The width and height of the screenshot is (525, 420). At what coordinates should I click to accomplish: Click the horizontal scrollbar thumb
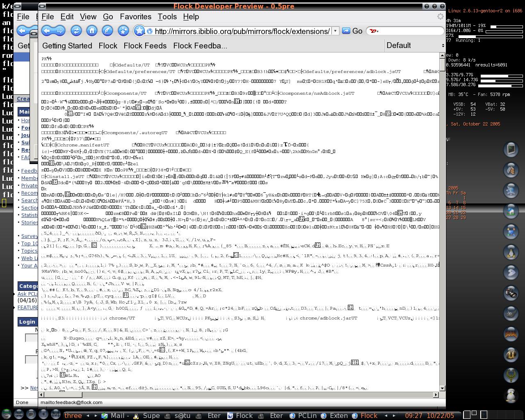tap(63, 395)
